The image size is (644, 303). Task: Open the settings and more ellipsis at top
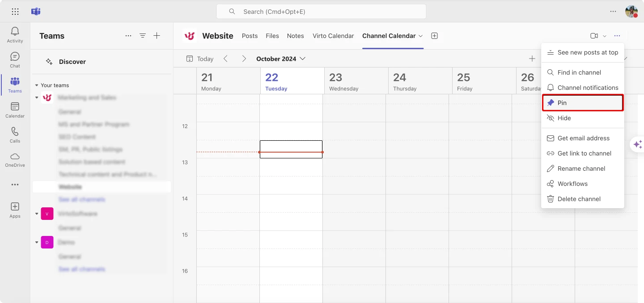click(613, 12)
